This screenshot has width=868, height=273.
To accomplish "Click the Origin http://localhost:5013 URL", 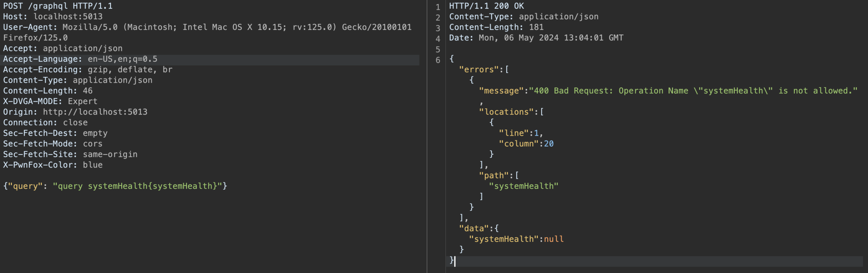I will [x=95, y=112].
